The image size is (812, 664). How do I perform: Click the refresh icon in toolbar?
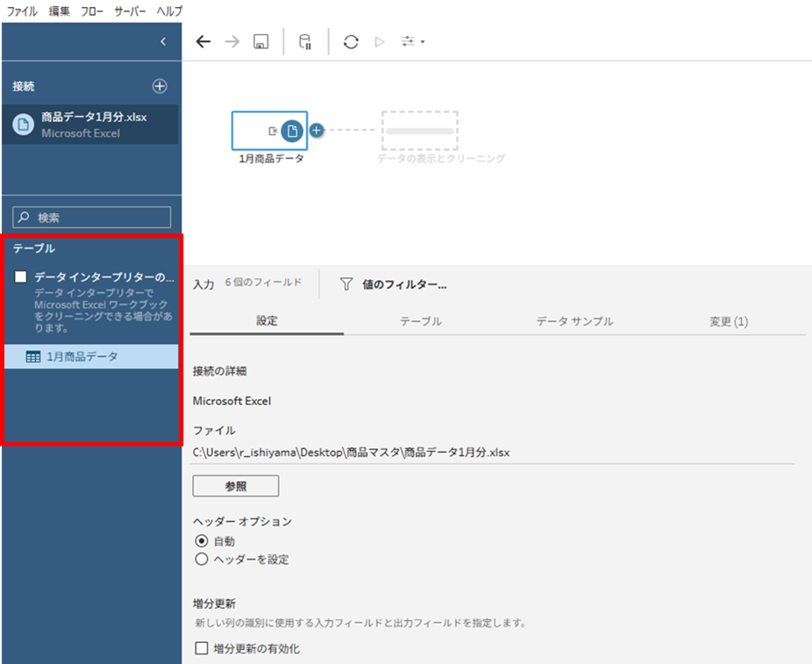[351, 42]
